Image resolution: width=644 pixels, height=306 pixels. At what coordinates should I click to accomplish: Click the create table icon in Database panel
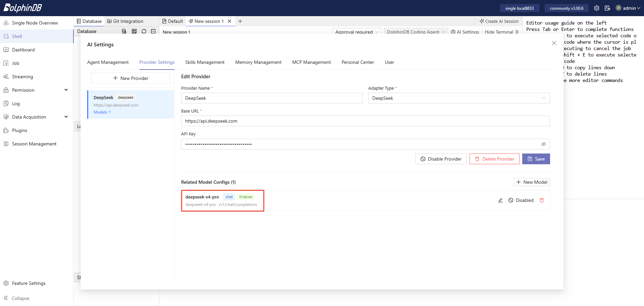point(134,31)
